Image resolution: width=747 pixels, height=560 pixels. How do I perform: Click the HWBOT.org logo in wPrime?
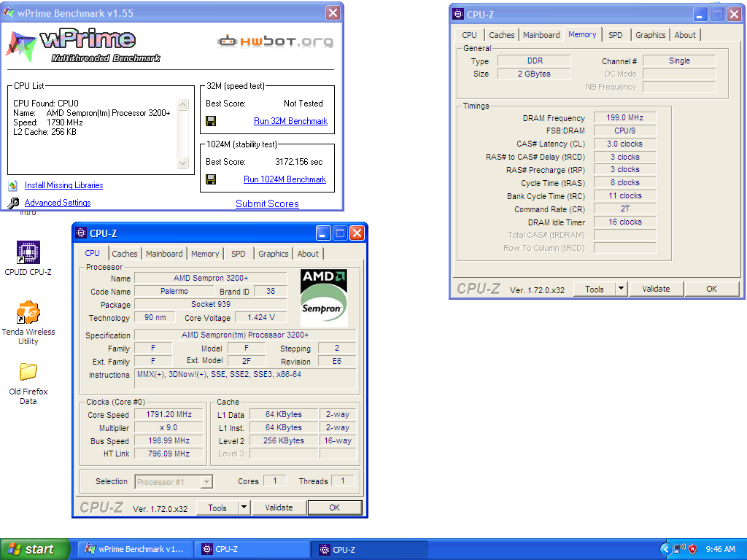tap(275, 42)
